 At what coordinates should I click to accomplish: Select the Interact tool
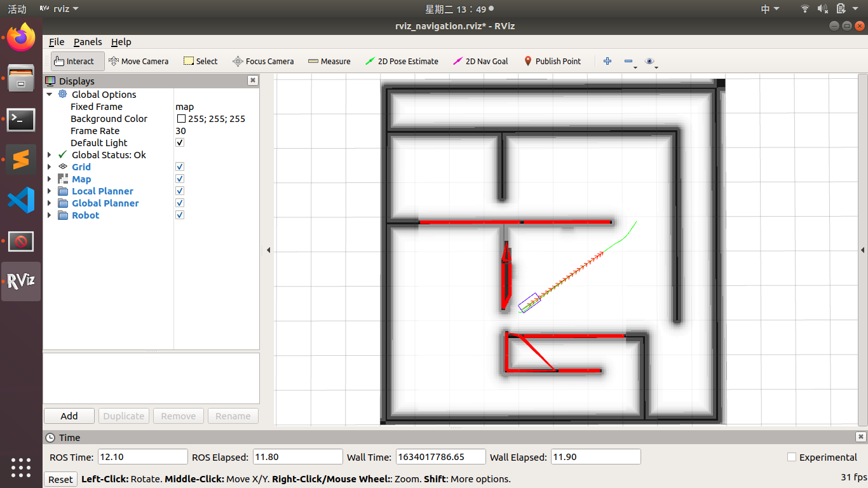[76, 61]
